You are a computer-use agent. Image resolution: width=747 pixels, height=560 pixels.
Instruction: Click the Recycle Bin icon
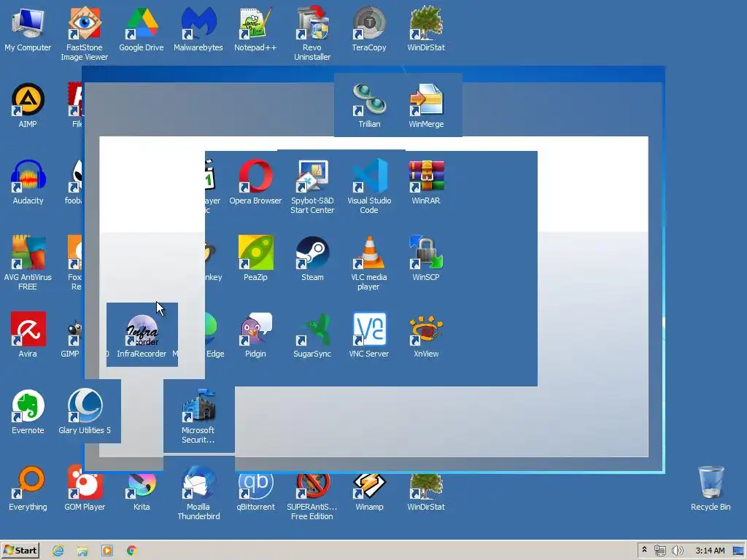pyautogui.click(x=711, y=488)
